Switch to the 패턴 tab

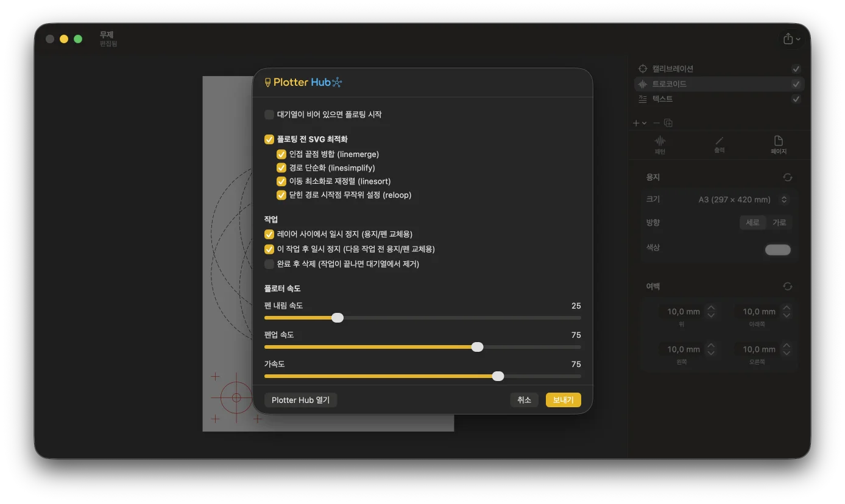click(x=660, y=145)
